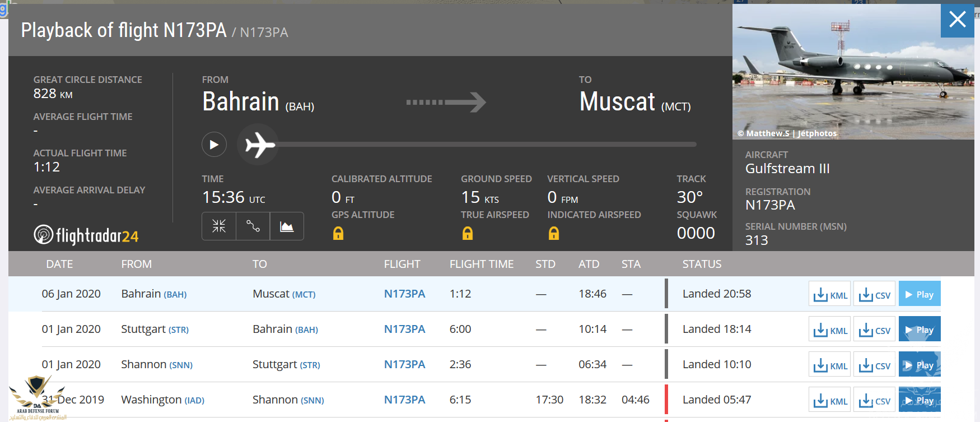Open the altitude graph chart icon

[x=287, y=226]
